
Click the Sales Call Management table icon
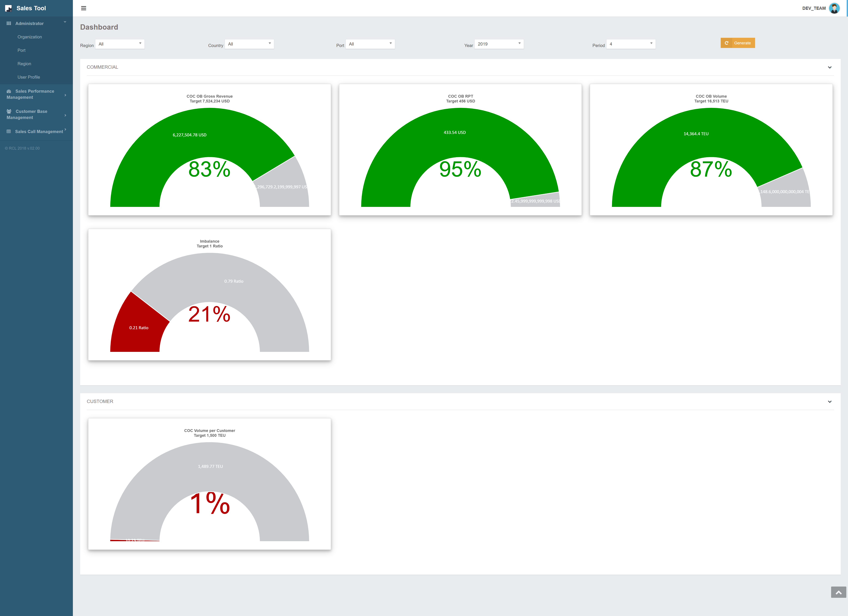point(9,132)
